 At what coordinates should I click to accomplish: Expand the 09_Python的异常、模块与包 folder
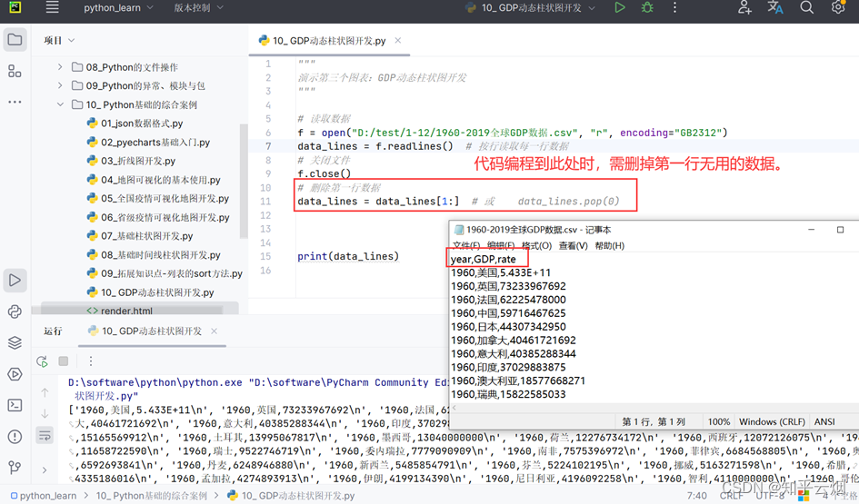pyautogui.click(x=60, y=86)
